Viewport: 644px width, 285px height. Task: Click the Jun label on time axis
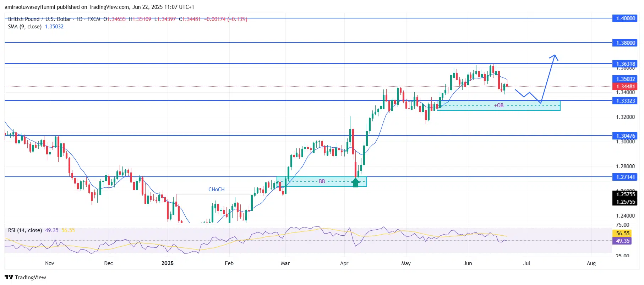coord(468,263)
